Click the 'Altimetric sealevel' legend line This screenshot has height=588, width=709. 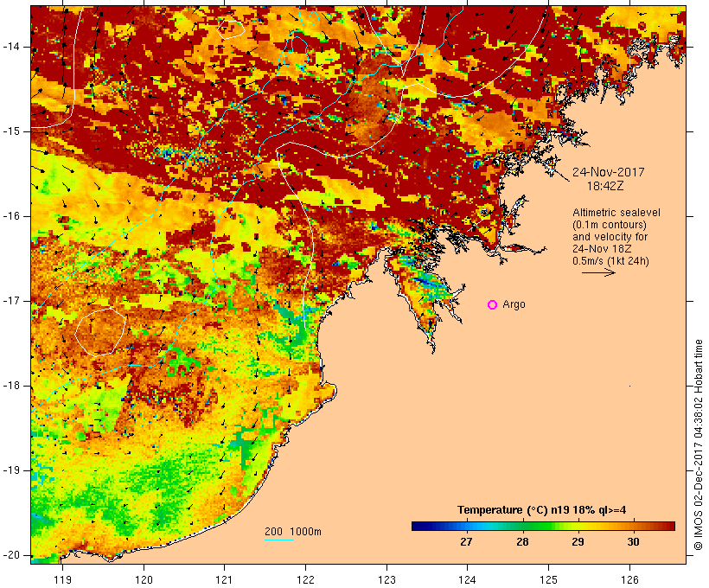[616, 213]
